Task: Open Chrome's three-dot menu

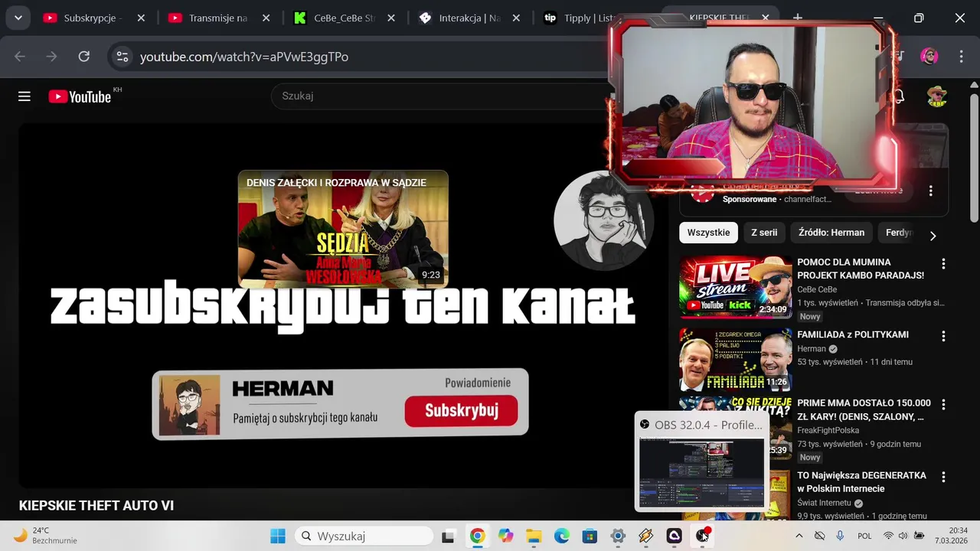Action: coord(962,57)
